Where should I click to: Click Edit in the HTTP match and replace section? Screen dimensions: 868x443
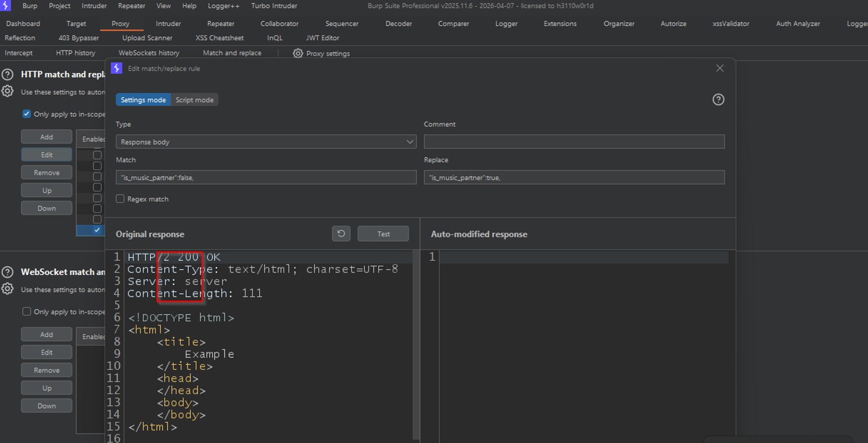[47, 154]
